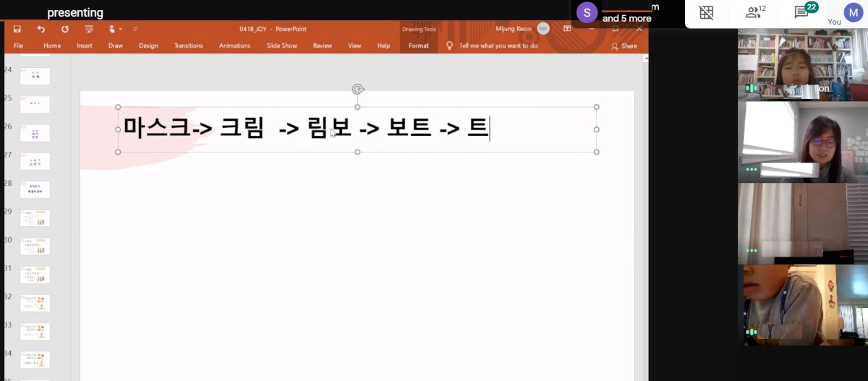Select slide 28 thumbnail in the slide panel
868x381 pixels.
click(x=35, y=189)
